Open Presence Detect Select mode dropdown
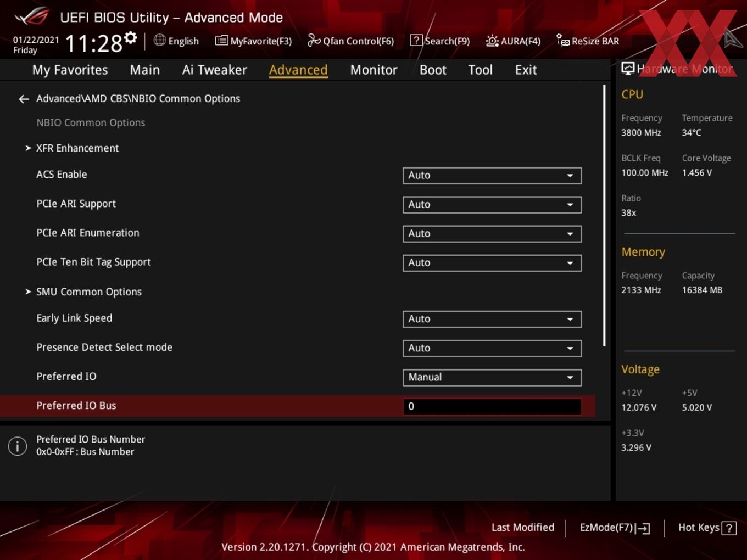The height and width of the screenshot is (560, 747). coord(492,348)
